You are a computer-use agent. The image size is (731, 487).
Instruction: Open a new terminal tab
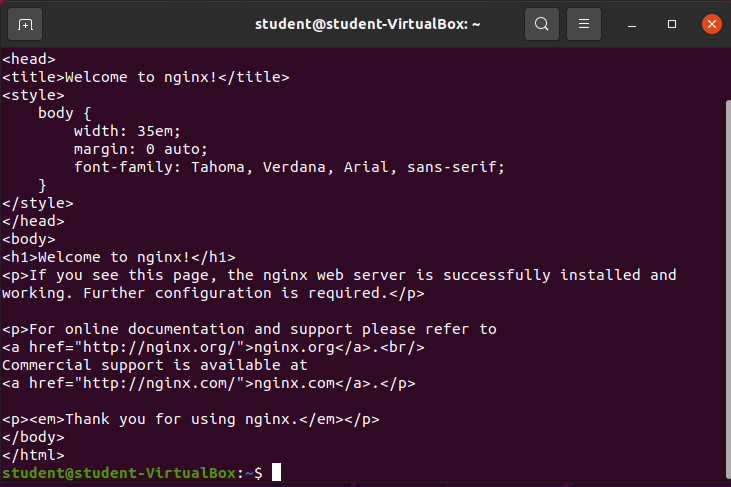click(25, 23)
